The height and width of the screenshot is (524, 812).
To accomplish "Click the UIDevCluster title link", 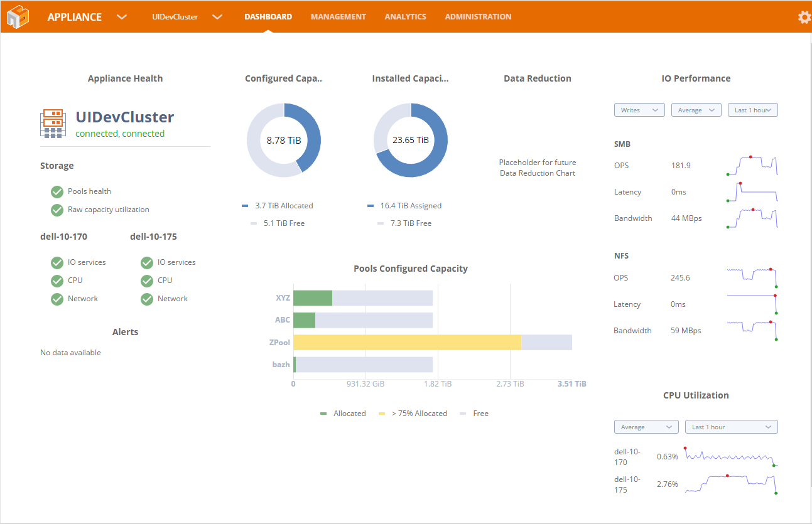I will pyautogui.click(x=125, y=117).
